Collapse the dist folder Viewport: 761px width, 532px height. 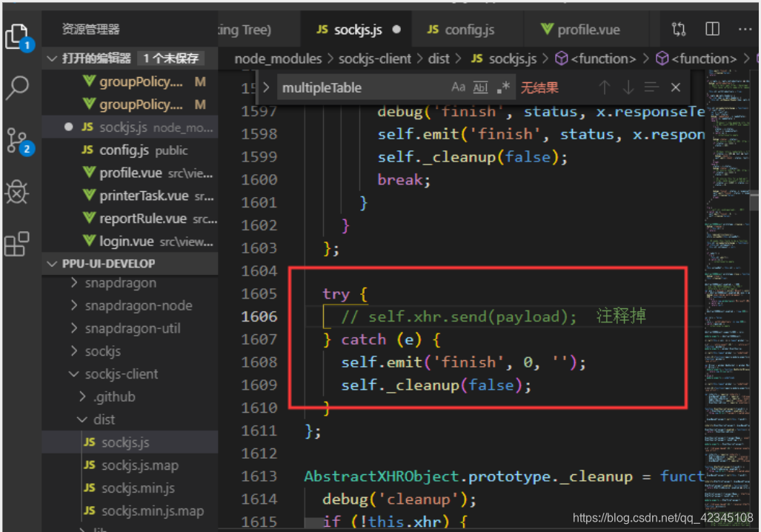(x=104, y=419)
